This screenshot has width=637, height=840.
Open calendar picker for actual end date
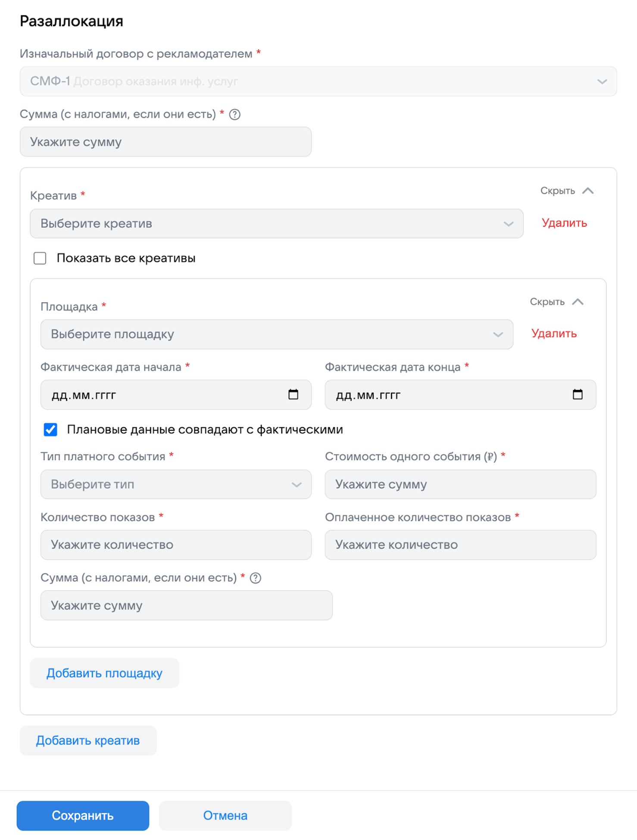click(x=578, y=395)
